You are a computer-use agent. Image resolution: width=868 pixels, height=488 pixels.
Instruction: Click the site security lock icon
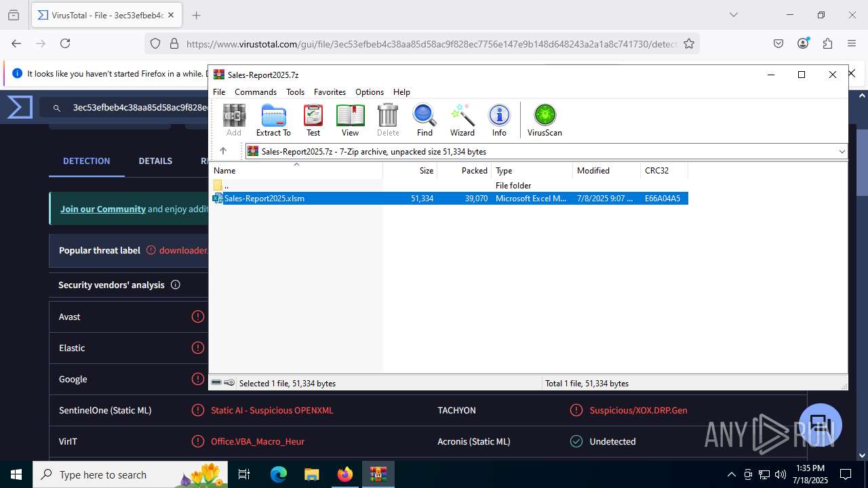[174, 43]
